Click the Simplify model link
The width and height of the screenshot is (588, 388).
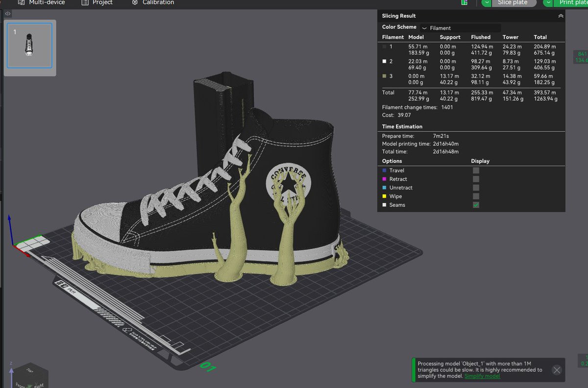482,376
